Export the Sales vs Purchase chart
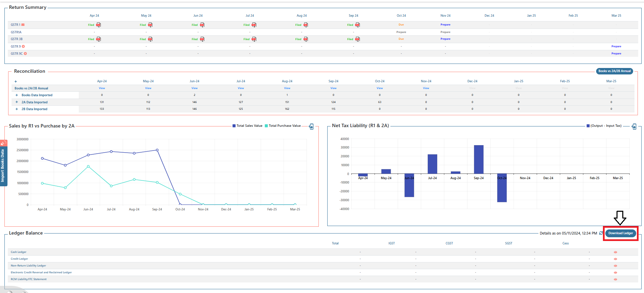 [311, 126]
